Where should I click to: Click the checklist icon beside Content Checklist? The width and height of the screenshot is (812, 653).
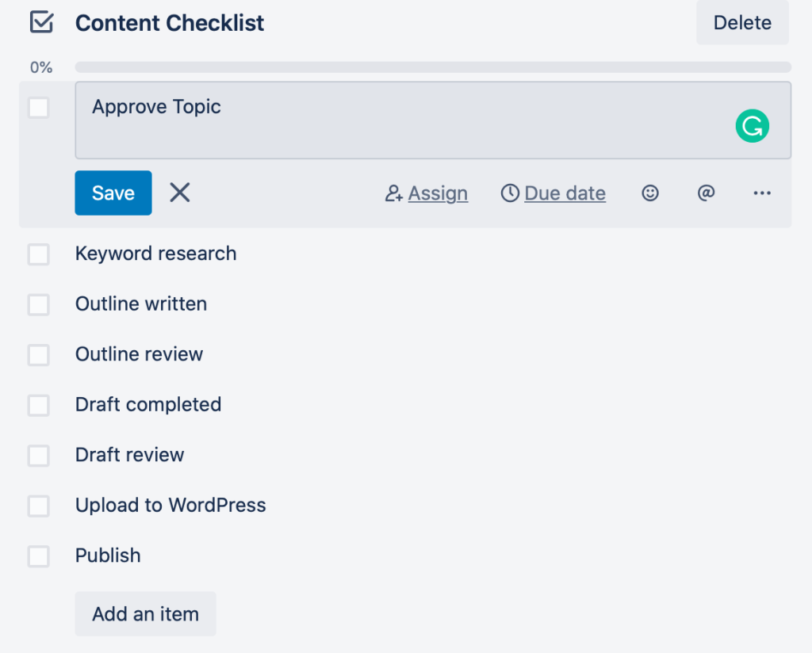point(41,22)
